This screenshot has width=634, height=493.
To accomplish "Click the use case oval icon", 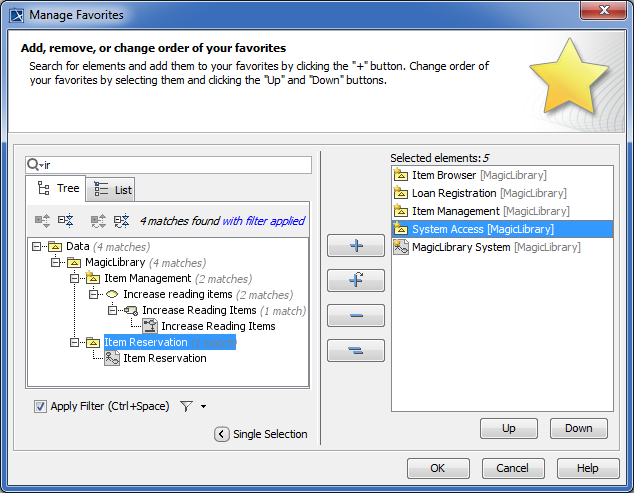I will tap(112, 294).
